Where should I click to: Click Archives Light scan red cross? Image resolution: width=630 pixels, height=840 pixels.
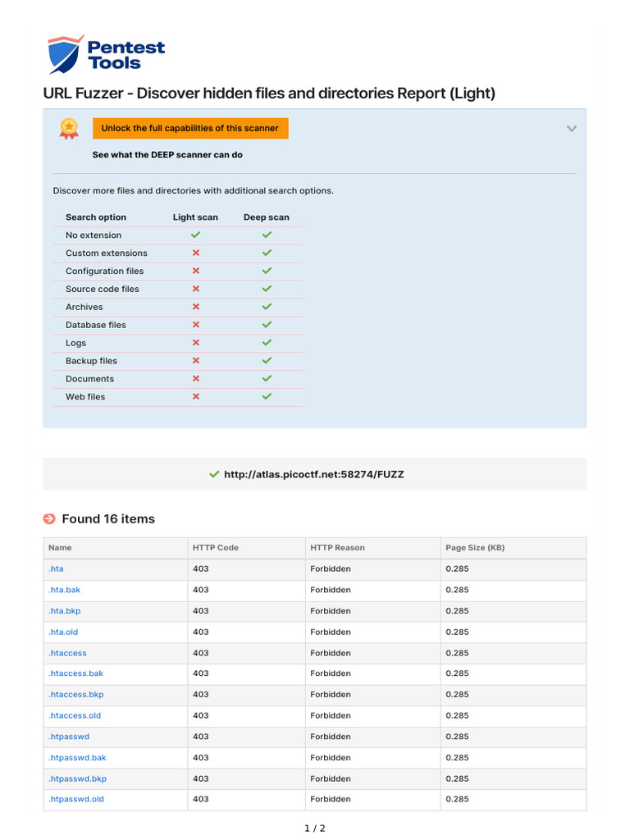(x=195, y=307)
